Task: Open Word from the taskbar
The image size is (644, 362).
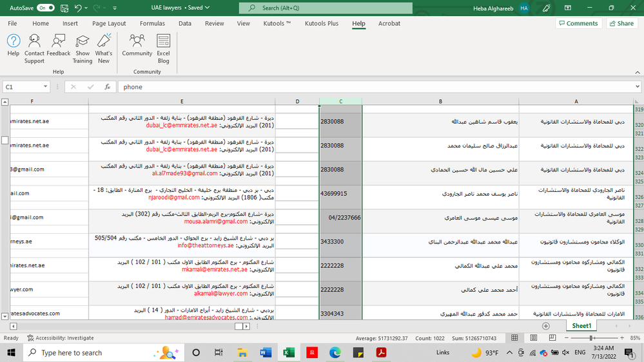Action: 266,352
